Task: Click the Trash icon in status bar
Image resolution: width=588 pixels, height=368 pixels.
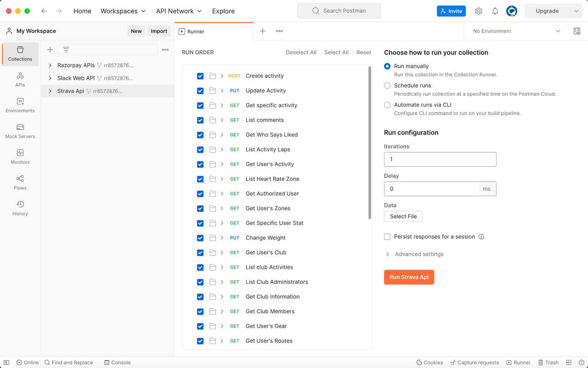Action: [548, 362]
